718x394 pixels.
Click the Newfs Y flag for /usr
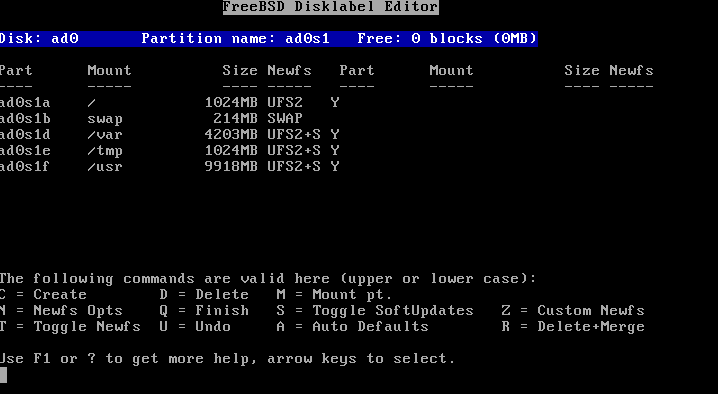pyautogui.click(x=335, y=166)
